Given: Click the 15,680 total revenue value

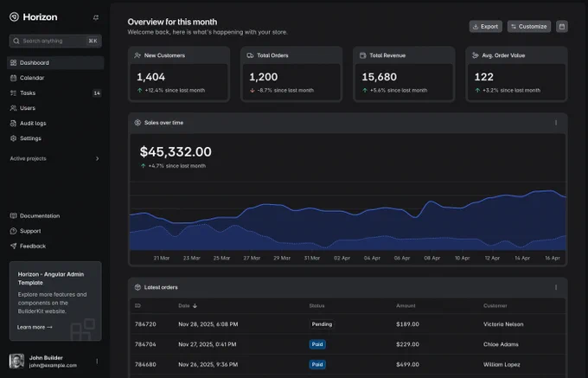Looking at the screenshot, I should [x=379, y=77].
